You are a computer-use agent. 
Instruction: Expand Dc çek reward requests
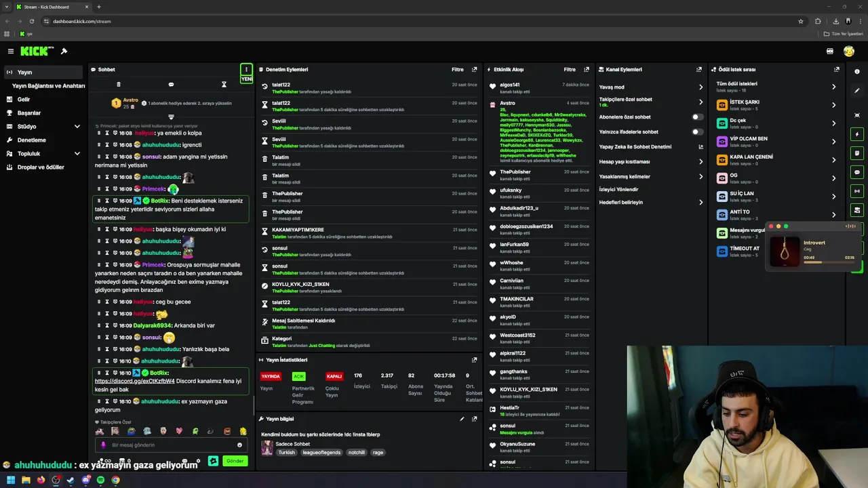[x=833, y=123]
